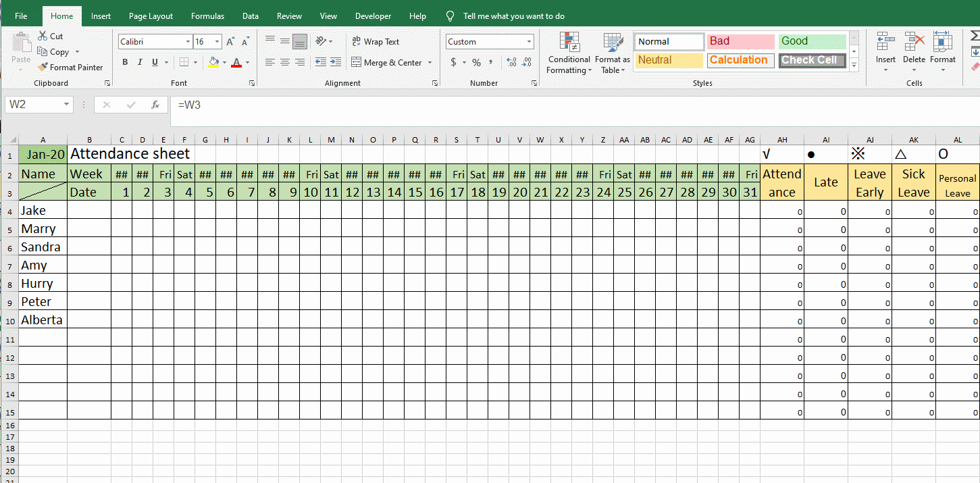Click the Select All corner triangle
980x483 pixels.
14,140
